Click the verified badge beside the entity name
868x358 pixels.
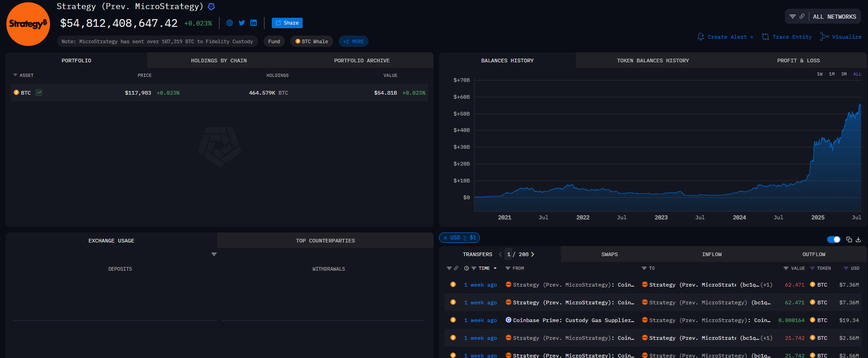211,7
